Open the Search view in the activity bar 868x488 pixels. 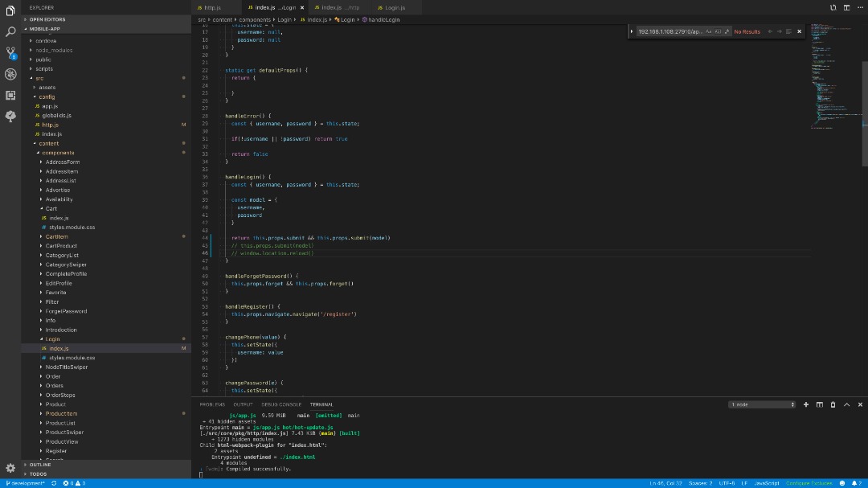tap(10, 32)
